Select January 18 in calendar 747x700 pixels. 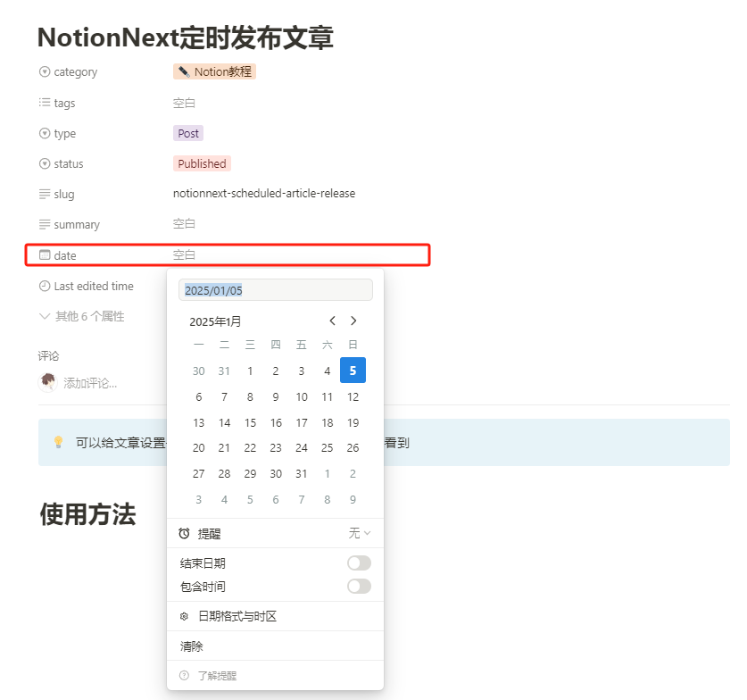click(x=328, y=422)
